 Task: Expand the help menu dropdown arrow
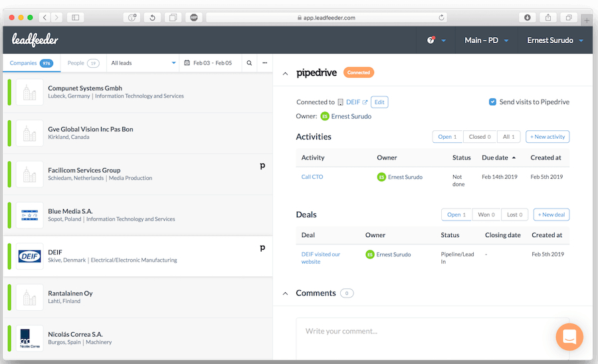click(x=444, y=41)
